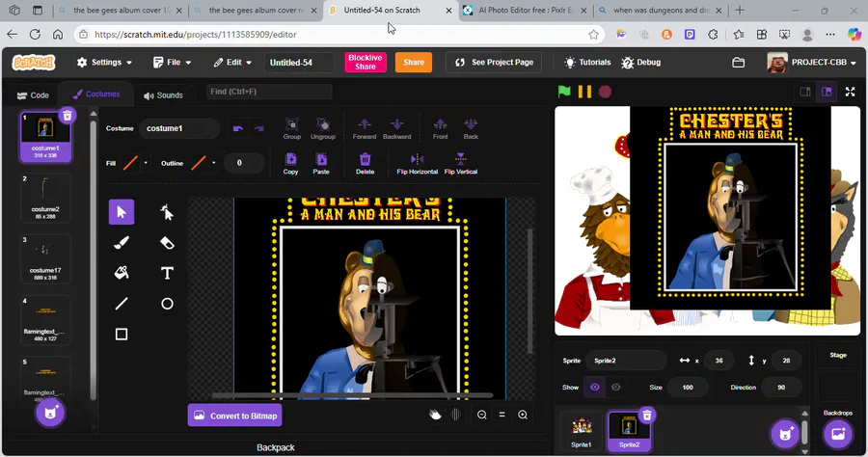868x457 pixels.
Task: Open Tutorials
Action: (x=587, y=63)
